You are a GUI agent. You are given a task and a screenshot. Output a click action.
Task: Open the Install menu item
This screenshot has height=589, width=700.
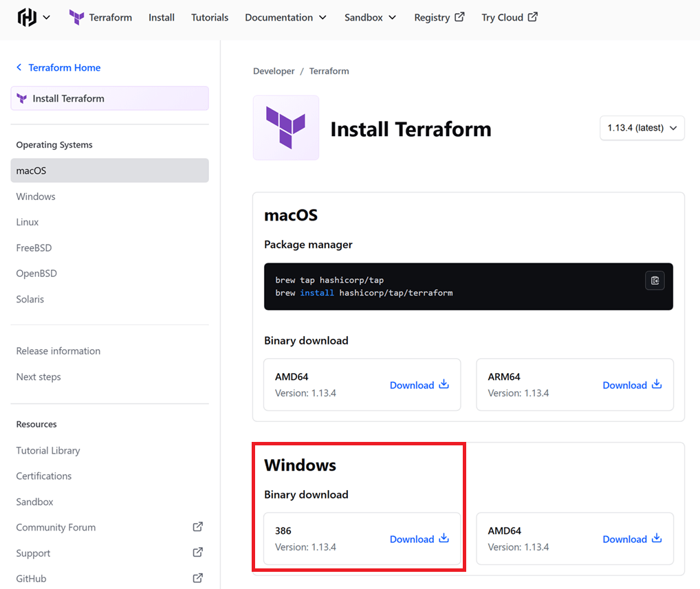click(162, 17)
